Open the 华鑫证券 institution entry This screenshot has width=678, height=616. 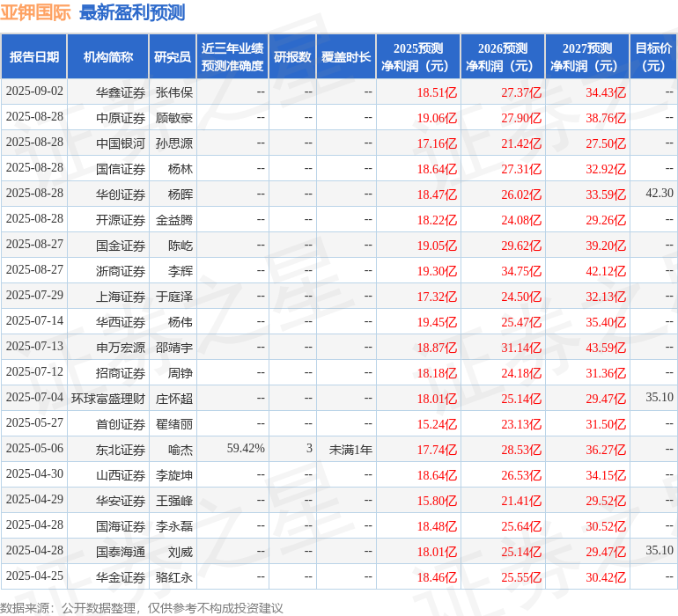[121, 92]
